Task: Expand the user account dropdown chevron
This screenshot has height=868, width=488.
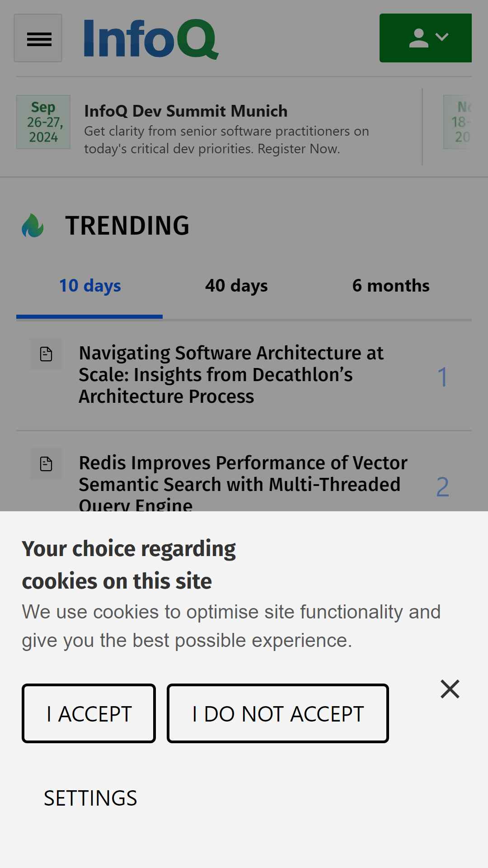Action: click(442, 37)
